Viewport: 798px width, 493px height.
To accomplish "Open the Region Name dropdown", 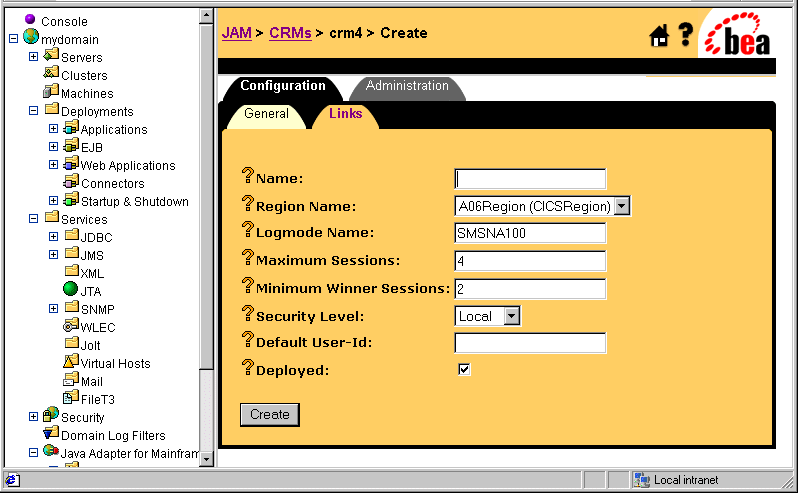I will click(x=622, y=206).
